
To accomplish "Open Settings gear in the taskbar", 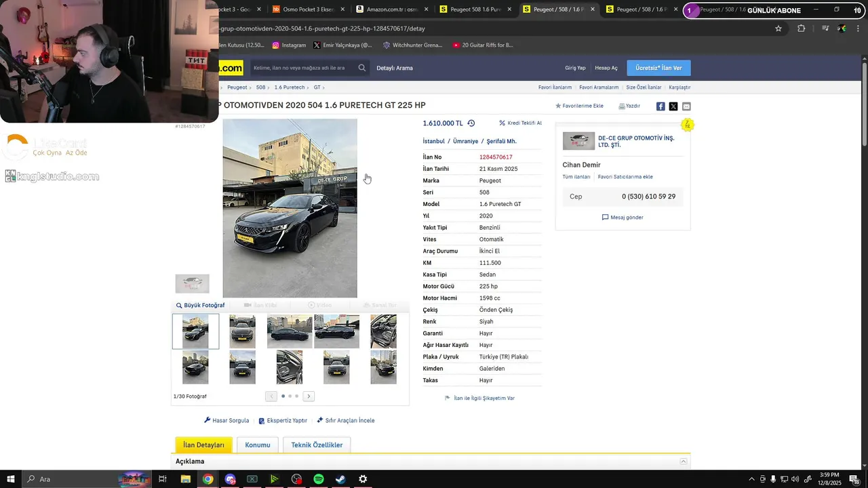I will 363,479.
